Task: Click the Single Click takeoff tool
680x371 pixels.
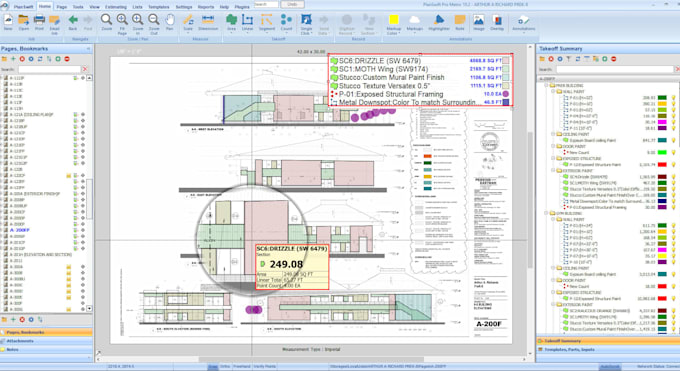Action: point(306,20)
